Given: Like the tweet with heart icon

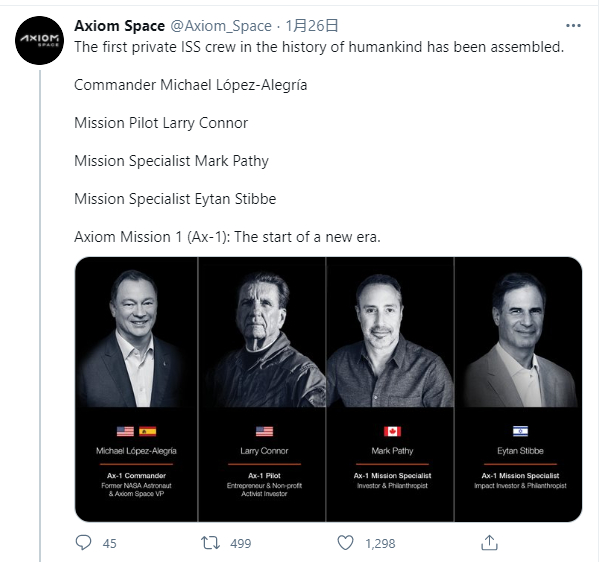Looking at the screenshot, I should click(345, 543).
